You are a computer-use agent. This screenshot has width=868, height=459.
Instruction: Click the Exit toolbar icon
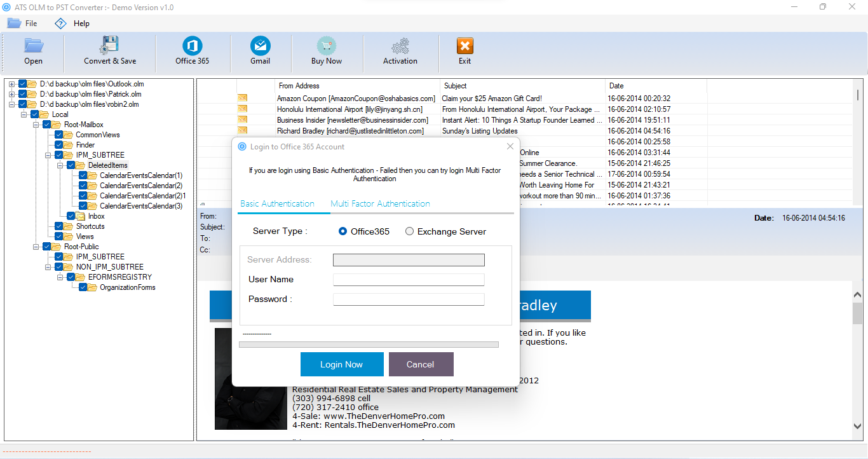click(465, 46)
